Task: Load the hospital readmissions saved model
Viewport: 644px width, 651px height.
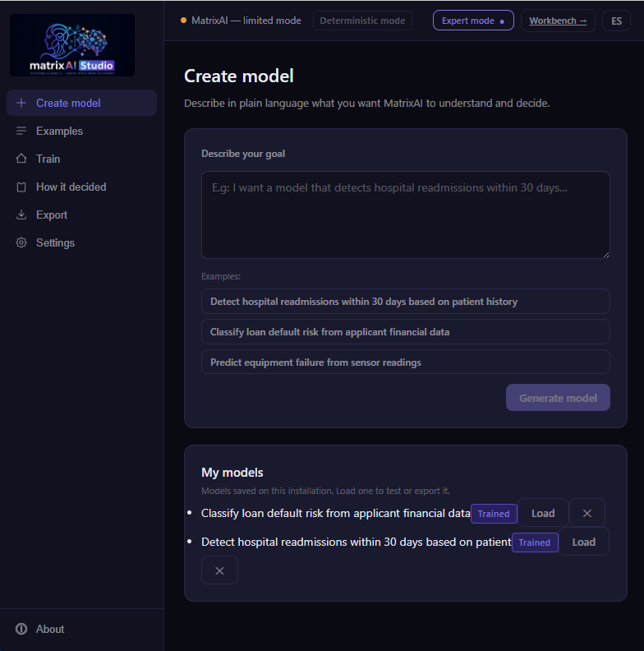Action: (583, 542)
